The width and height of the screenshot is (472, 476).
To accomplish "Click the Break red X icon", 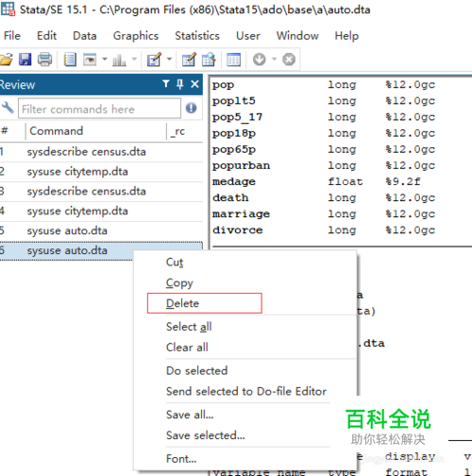I will [x=289, y=59].
